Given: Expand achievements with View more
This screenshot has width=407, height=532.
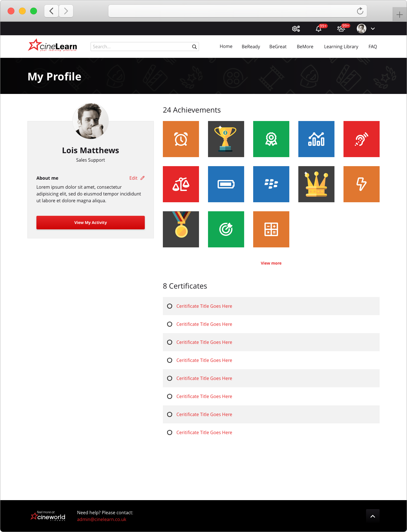Looking at the screenshot, I should pyautogui.click(x=271, y=263).
